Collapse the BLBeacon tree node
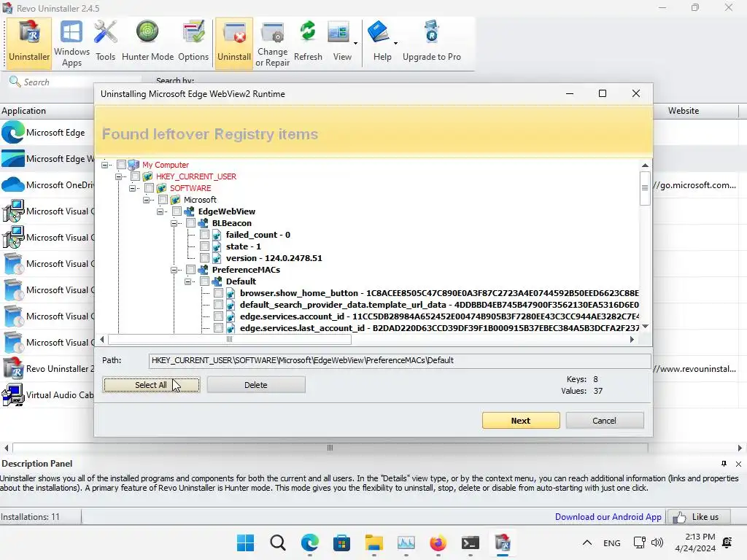Image resolution: width=747 pixels, height=560 pixels. coord(174,223)
